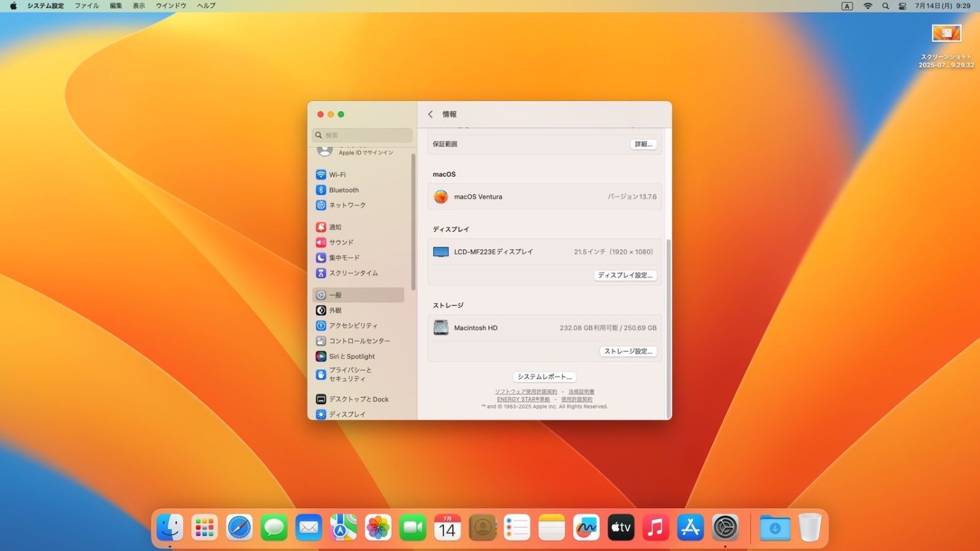The image size is (980, 551).
Task: Open the システム設定 menu
Action: pyautogui.click(x=45, y=6)
